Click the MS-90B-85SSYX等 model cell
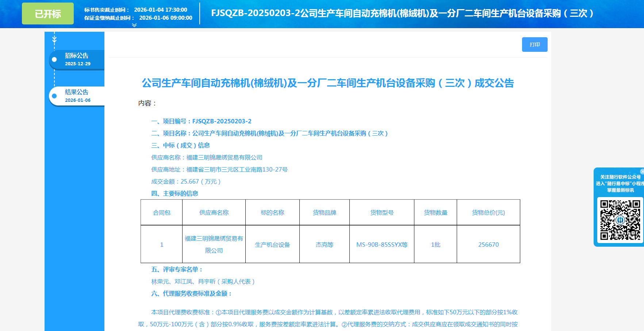The width and height of the screenshot is (644, 331). (382, 245)
